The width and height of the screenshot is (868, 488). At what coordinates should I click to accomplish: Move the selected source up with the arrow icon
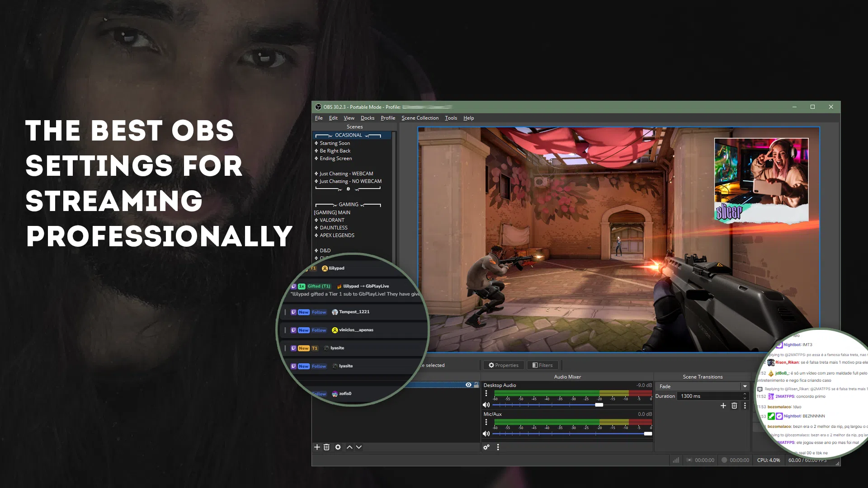pos(349,447)
